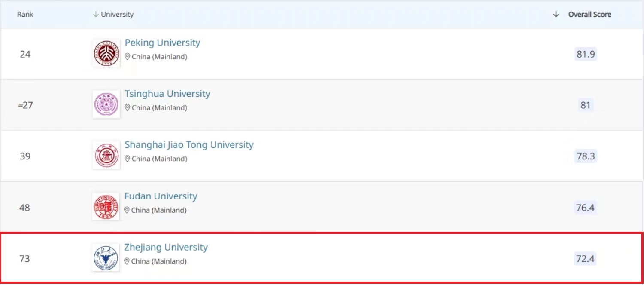The height and width of the screenshot is (285, 644).
Task: Click the Zhejiang University logo
Action: [106, 258]
